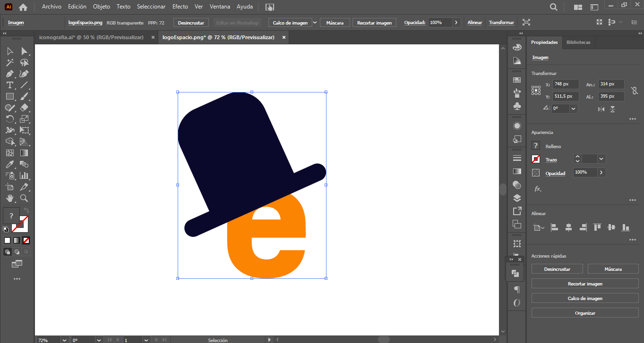This screenshot has height=343, width=644.
Task: Select the Rectangle tool
Action: pos(9,96)
